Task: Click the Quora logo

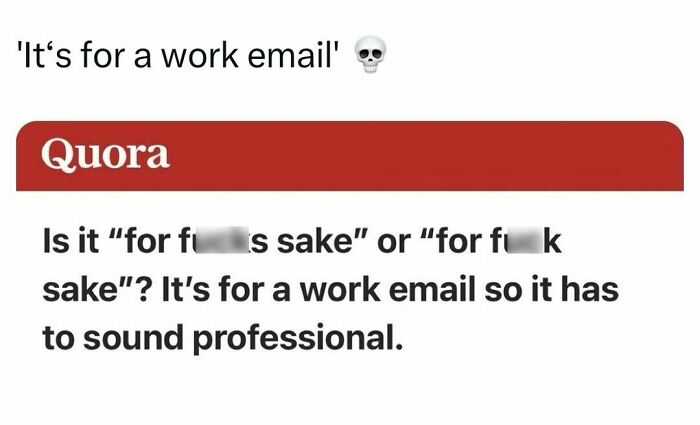Action: 105,155
